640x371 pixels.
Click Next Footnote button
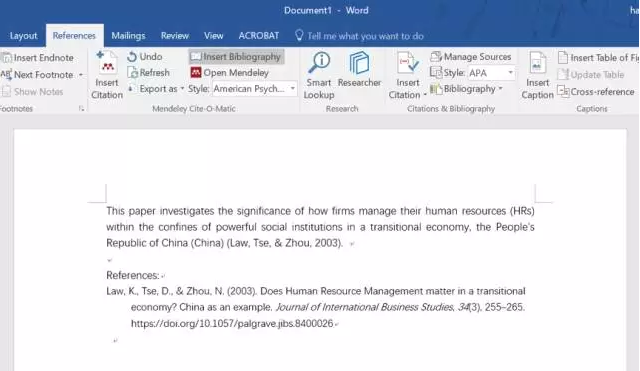[38, 75]
